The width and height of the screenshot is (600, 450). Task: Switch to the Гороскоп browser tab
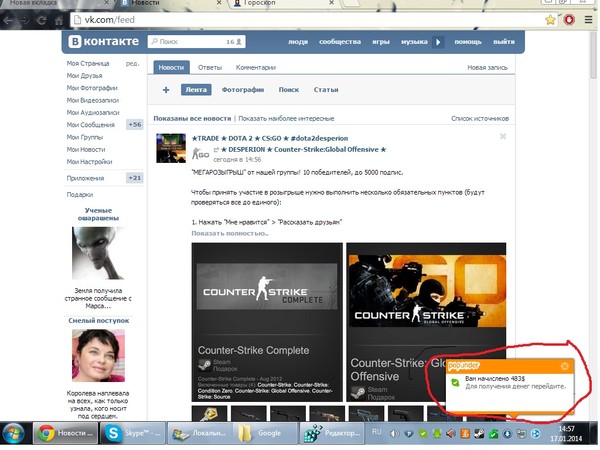(285, 3)
